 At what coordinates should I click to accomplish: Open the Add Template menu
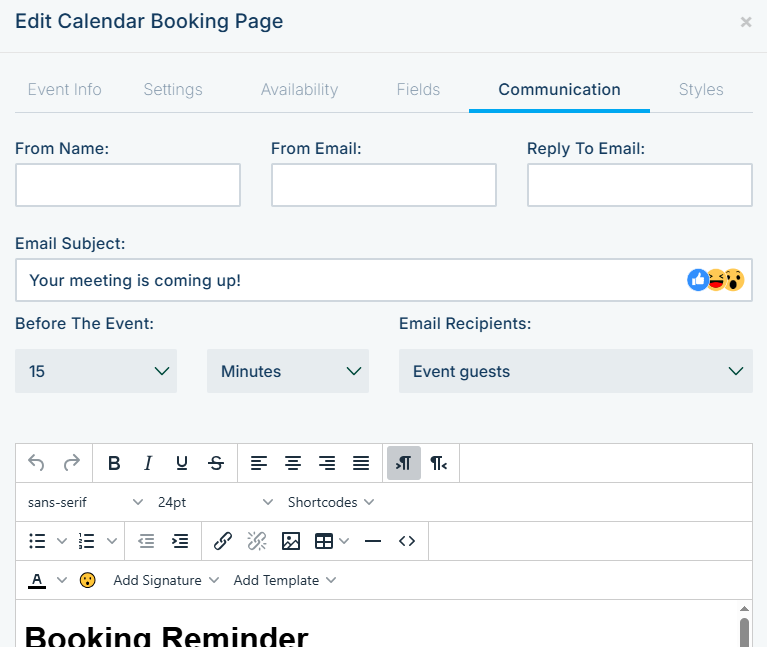point(285,580)
